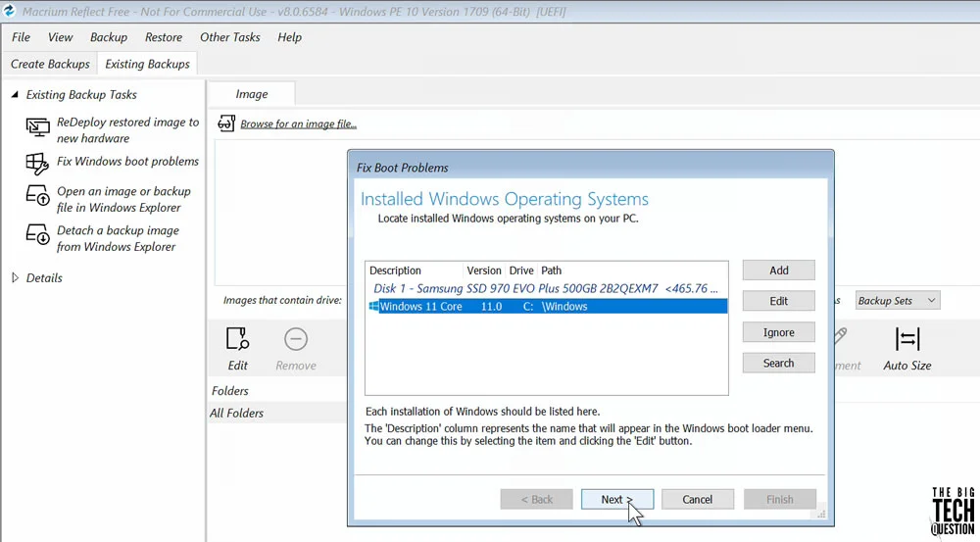Open the File menu
The image size is (980, 542).
tap(21, 37)
